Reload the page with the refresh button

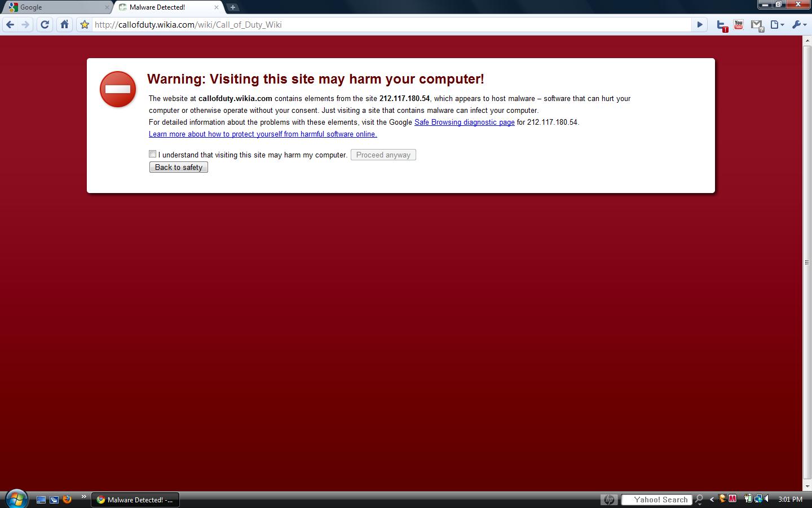[45, 25]
